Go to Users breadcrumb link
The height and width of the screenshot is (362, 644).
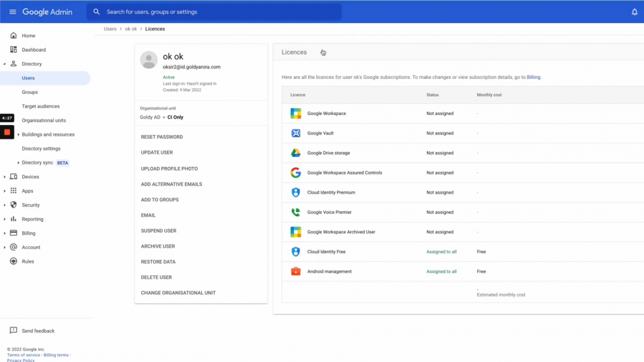point(110,29)
